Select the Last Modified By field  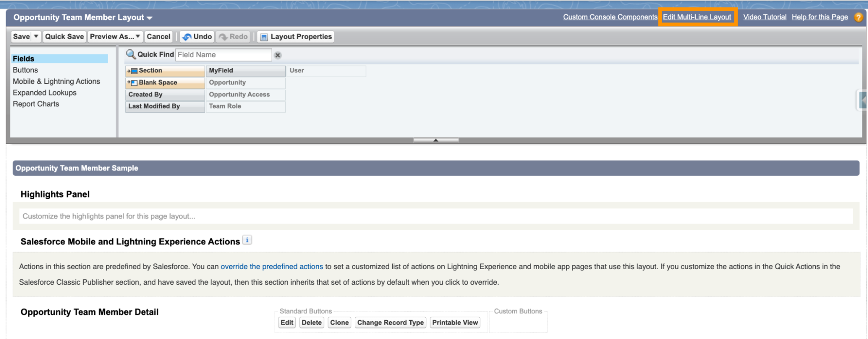[x=165, y=106]
